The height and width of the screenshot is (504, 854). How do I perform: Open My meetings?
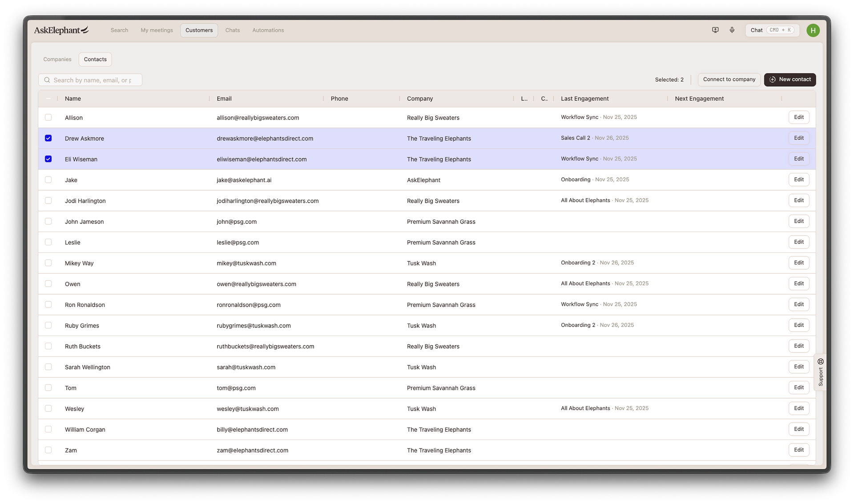point(157,30)
